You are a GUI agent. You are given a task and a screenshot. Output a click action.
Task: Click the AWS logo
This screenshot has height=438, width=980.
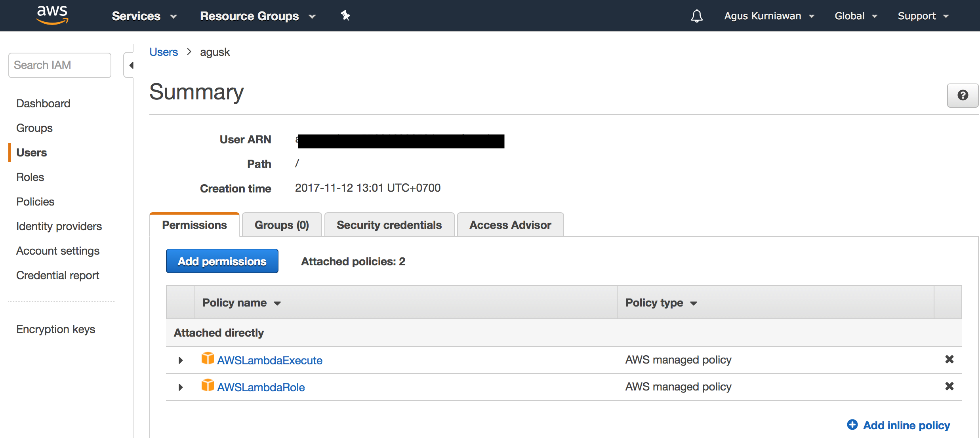pos(52,15)
